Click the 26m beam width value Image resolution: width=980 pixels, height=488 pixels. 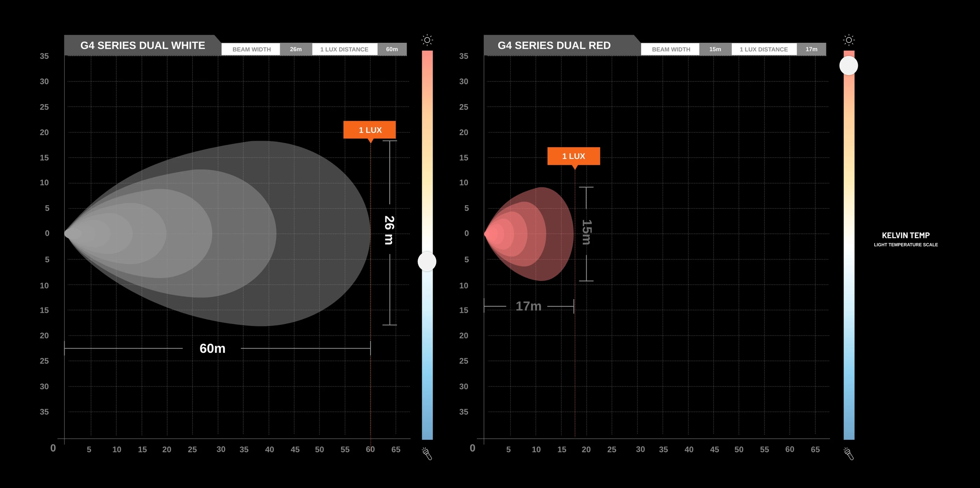pyautogui.click(x=296, y=49)
